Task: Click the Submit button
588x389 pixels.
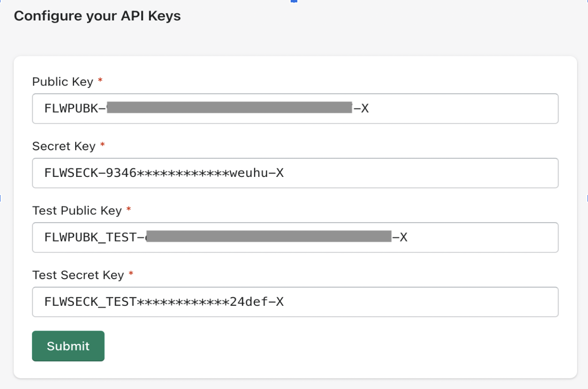Action: [68, 346]
